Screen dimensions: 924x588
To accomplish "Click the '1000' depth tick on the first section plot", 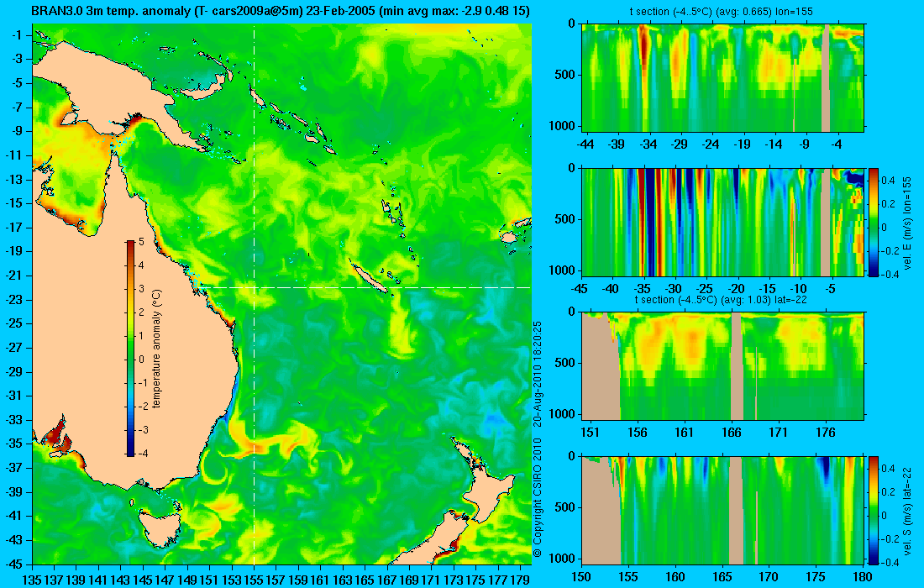I will coord(564,125).
